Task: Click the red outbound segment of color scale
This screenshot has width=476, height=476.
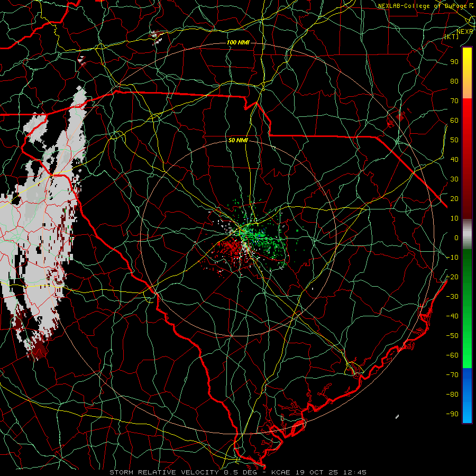Action: point(467,159)
